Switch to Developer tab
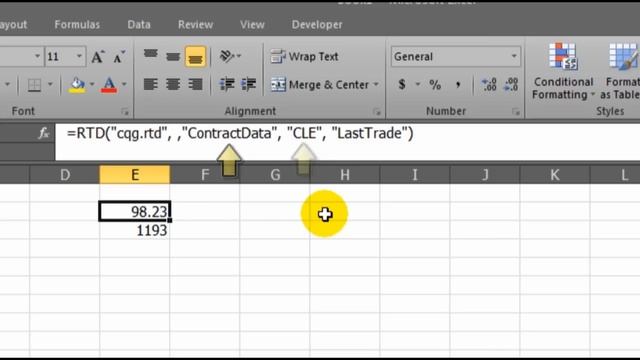The image size is (640, 360). pos(317,24)
